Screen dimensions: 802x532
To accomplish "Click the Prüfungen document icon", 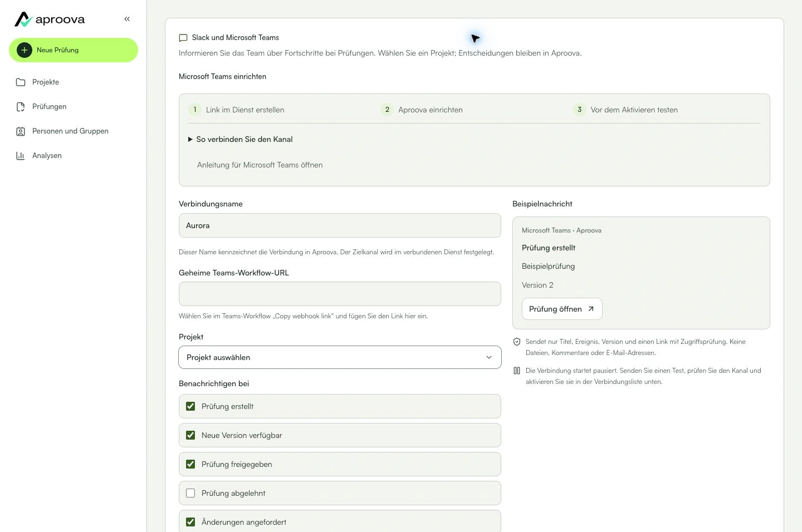I will pyautogui.click(x=21, y=107).
